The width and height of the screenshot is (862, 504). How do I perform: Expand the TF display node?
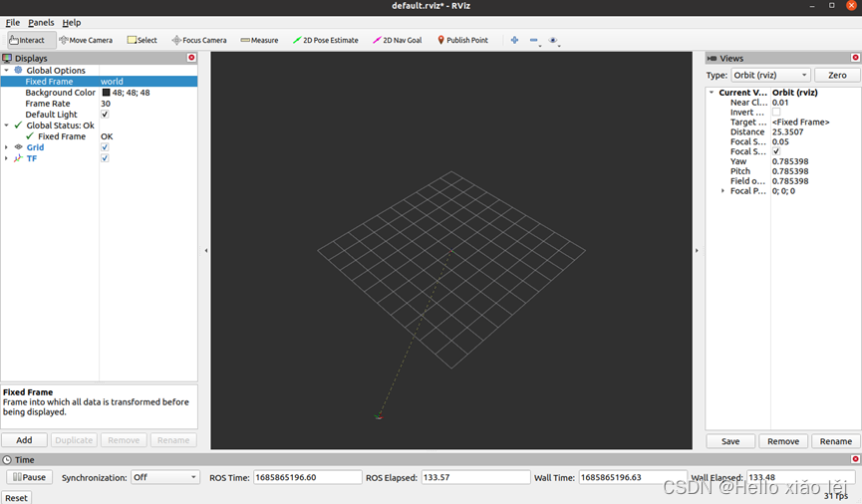pyautogui.click(x=7, y=158)
